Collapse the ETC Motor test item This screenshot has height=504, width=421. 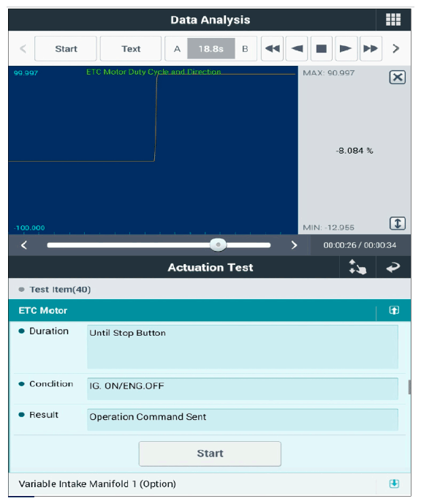[394, 310]
